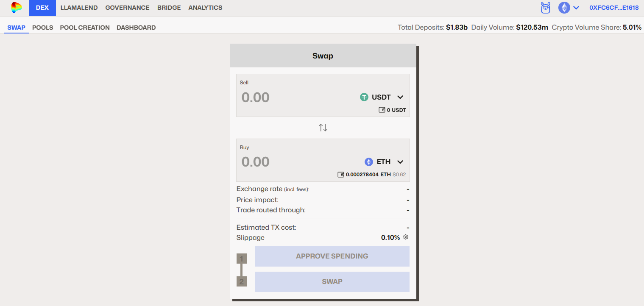Click the llama mascot icon in the header
Image resolution: width=644 pixels, height=306 pixels.
click(x=546, y=8)
